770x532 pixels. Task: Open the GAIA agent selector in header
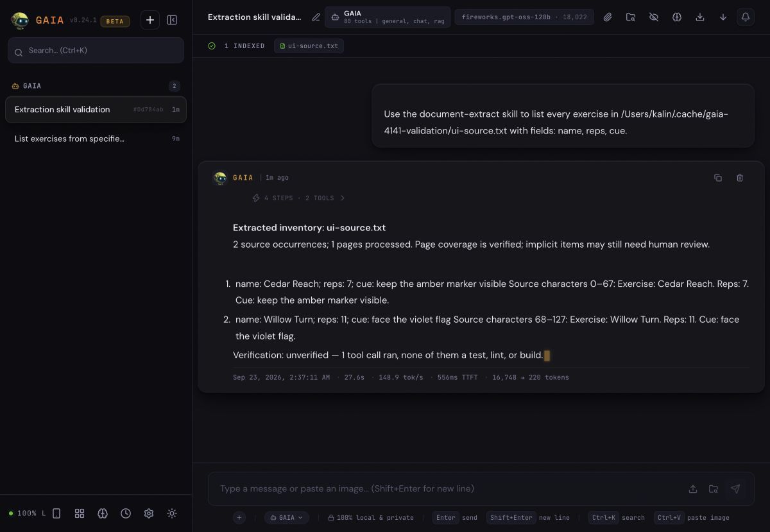tap(388, 17)
